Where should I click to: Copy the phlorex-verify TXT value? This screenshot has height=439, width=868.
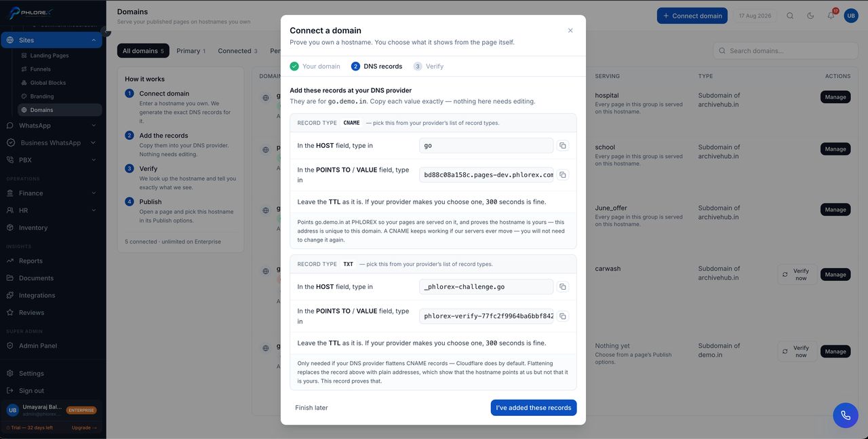(x=563, y=316)
